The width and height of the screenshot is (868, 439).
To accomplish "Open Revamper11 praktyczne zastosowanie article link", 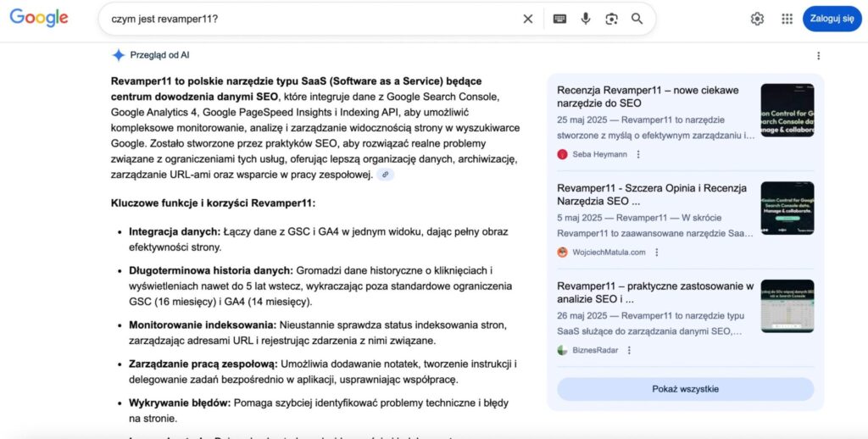I will (654, 292).
